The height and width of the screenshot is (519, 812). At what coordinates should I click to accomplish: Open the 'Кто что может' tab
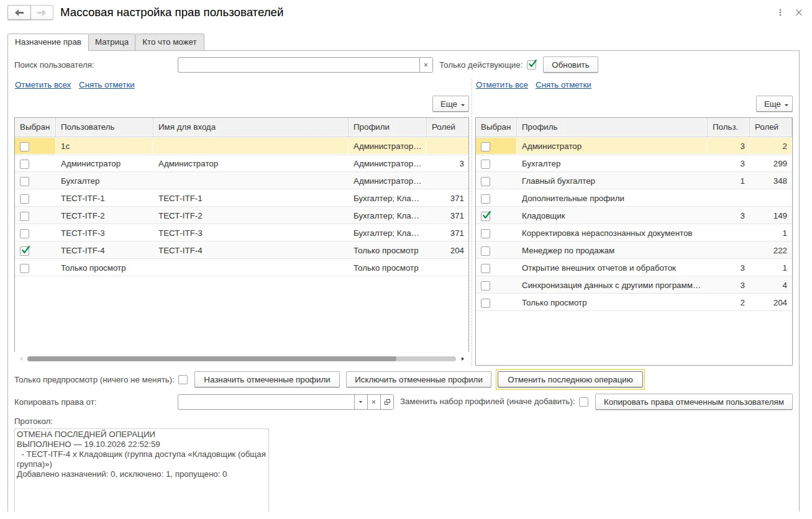(x=170, y=42)
